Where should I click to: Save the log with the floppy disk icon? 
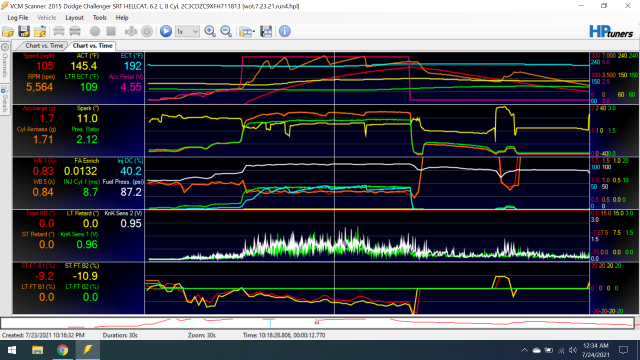coord(24,31)
